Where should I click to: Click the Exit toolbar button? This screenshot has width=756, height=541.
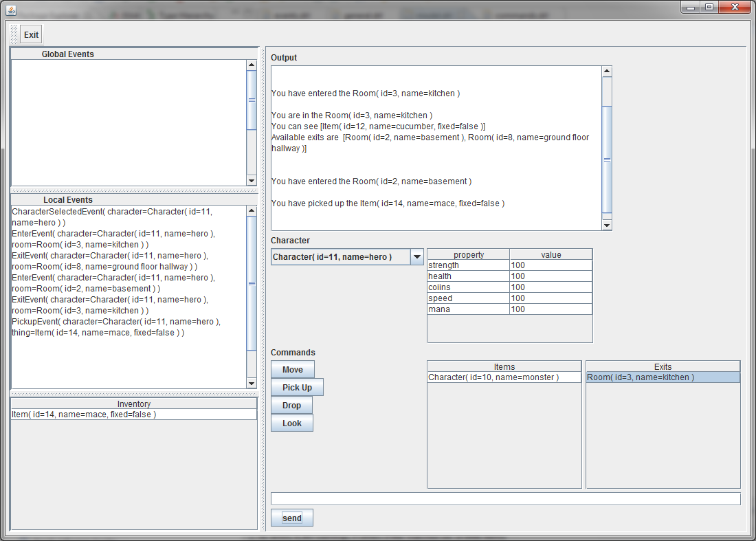point(31,35)
